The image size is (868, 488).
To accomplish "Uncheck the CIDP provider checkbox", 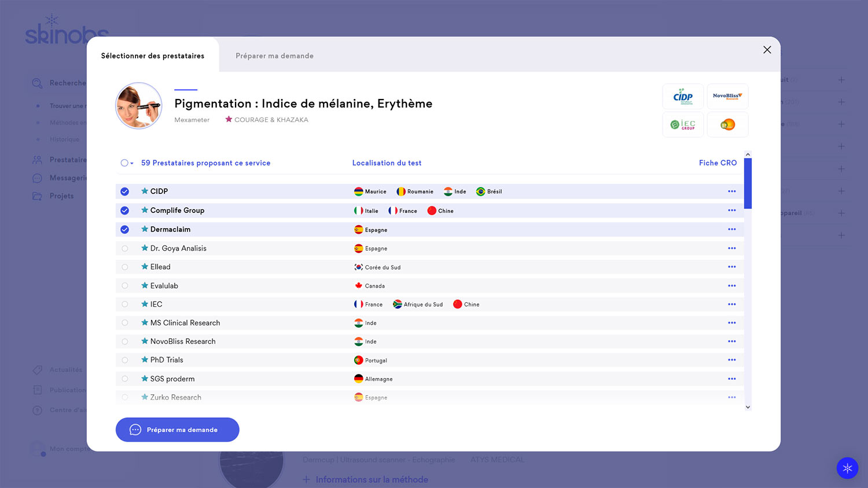I will pyautogui.click(x=124, y=192).
